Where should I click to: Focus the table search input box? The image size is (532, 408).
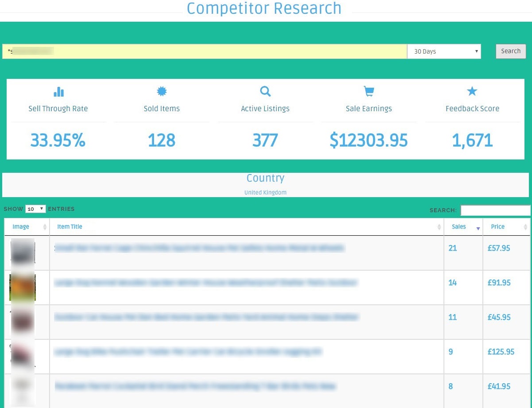(x=495, y=210)
